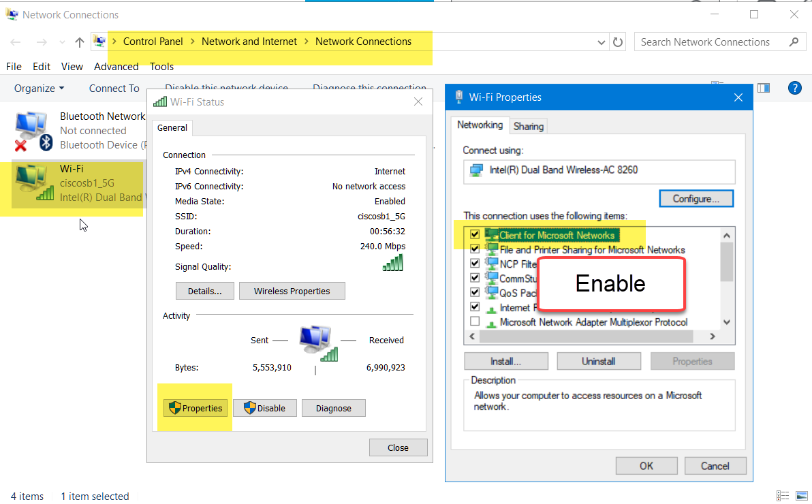Click the horizontal scrollbar left arrow
This screenshot has height=504, width=812.
472,336
